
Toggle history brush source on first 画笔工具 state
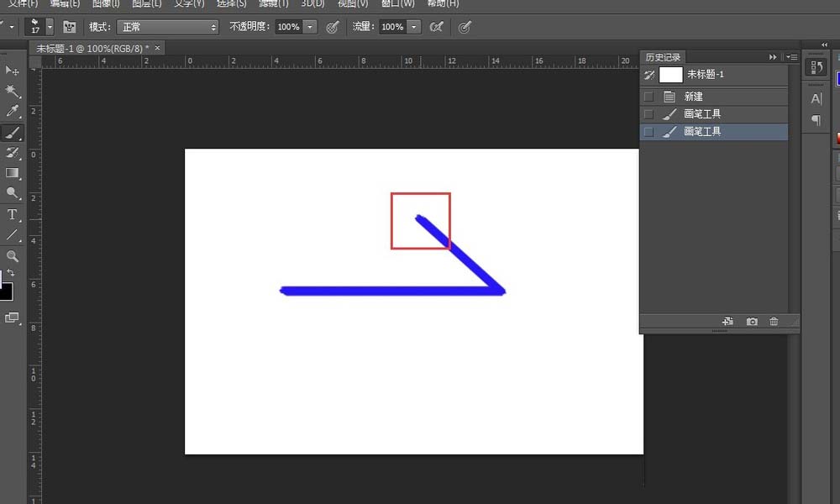(648, 113)
